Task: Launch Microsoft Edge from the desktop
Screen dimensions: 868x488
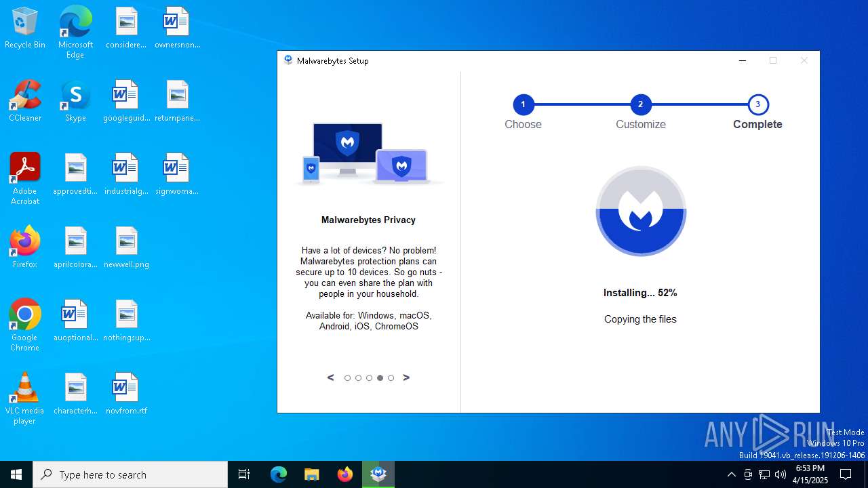Action: coord(75,32)
